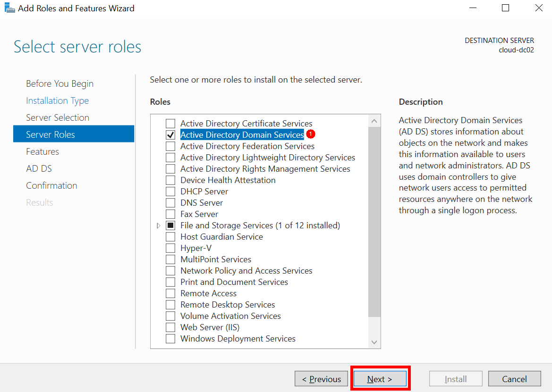Uncheck Active Directory Domain Services checkbox
The image size is (552, 392).
tap(170, 134)
